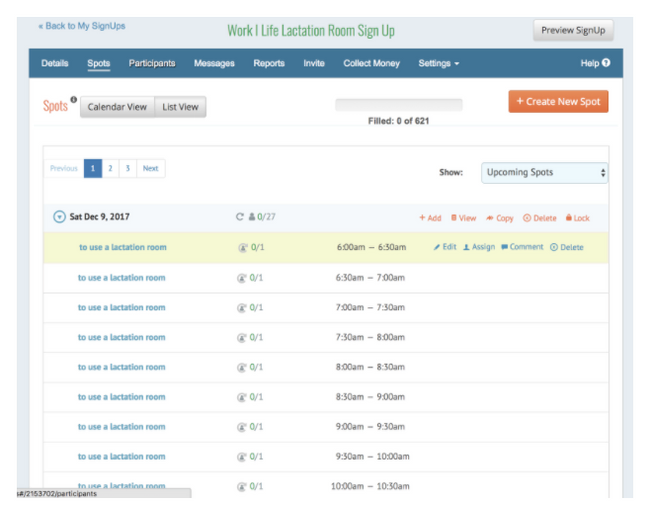Click the Sat Dec 9, 2017 date heading
Screen dimensions: 650x509
pos(99,217)
